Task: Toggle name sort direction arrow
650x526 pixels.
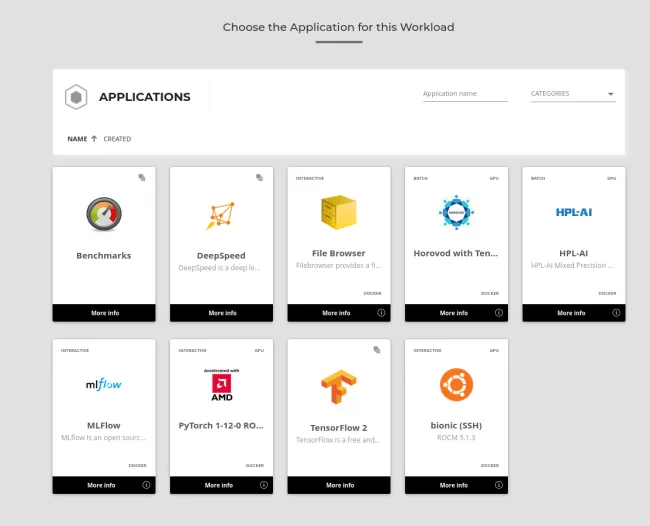Action: (x=94, y=139)
